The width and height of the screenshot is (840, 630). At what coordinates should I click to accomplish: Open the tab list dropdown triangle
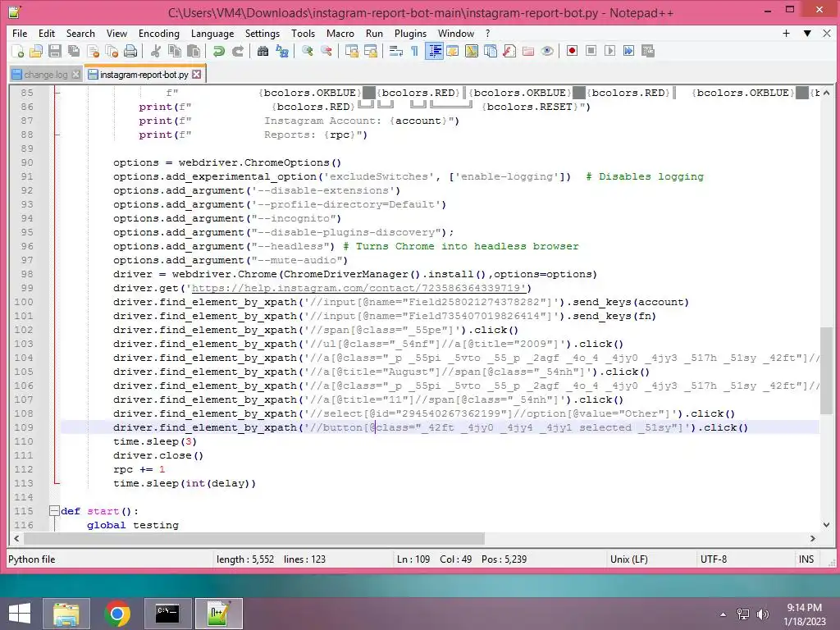coord(807,33)
